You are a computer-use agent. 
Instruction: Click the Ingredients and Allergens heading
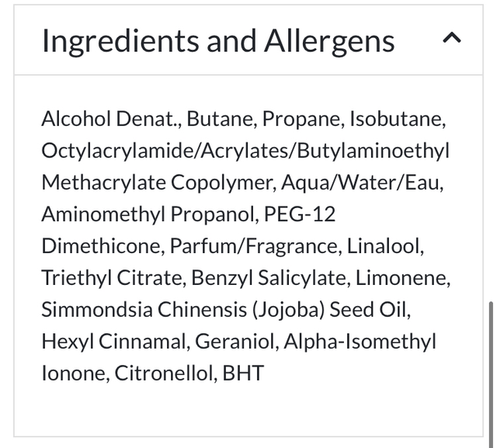coord(218,40)
